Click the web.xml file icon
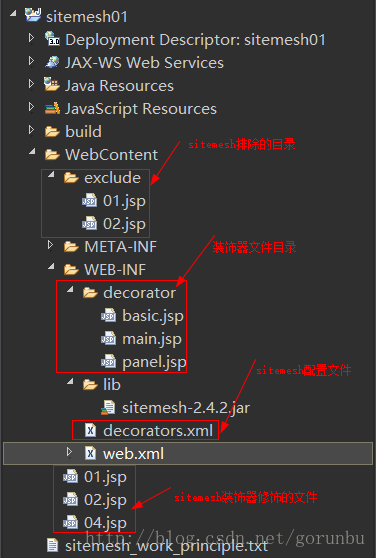The width and height of the screenshot is (376, 558). pyautogui.click(x=91, y=453)
